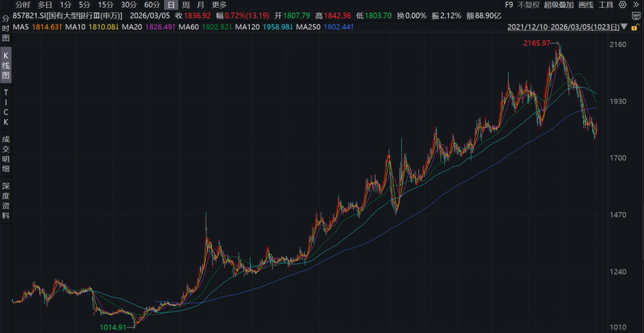The width and height of the screenshot is (644, 333).
Task: Open 成交明细 side tab
Action: pyautogui.click(x=6, y=154)
